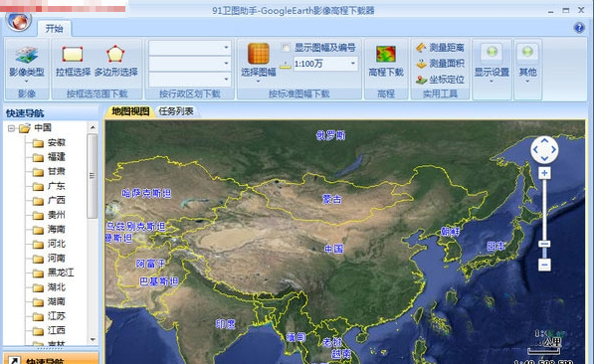594x364 pixels.
Task: Pan the map right with compass arrow
Action: pyautogui.click(x=553, y=149)
